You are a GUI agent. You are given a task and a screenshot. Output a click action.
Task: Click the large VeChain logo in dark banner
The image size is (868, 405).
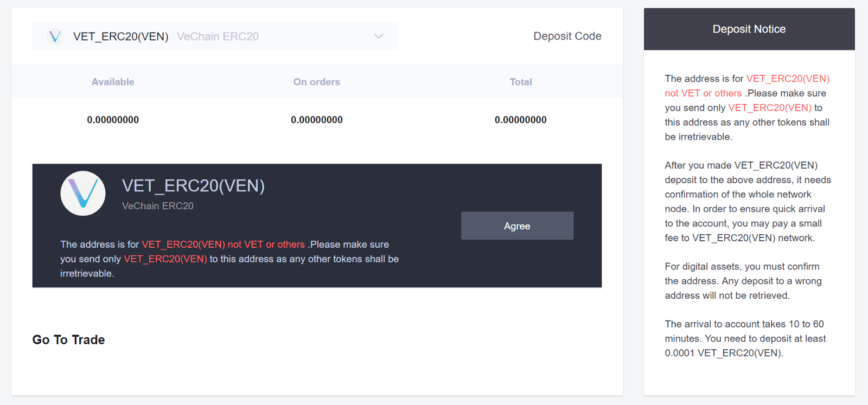pos(83,193)
